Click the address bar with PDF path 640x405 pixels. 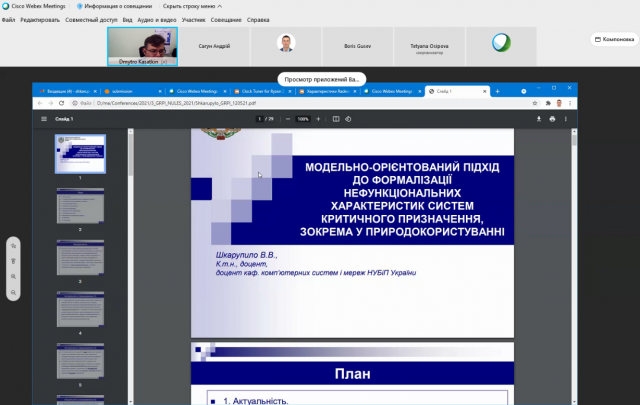click(302, 103)
